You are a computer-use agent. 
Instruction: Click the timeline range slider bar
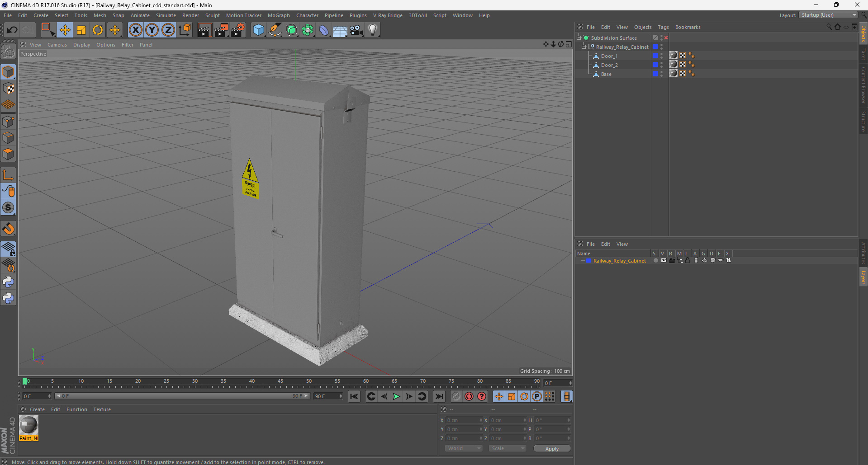pos(182,396)
